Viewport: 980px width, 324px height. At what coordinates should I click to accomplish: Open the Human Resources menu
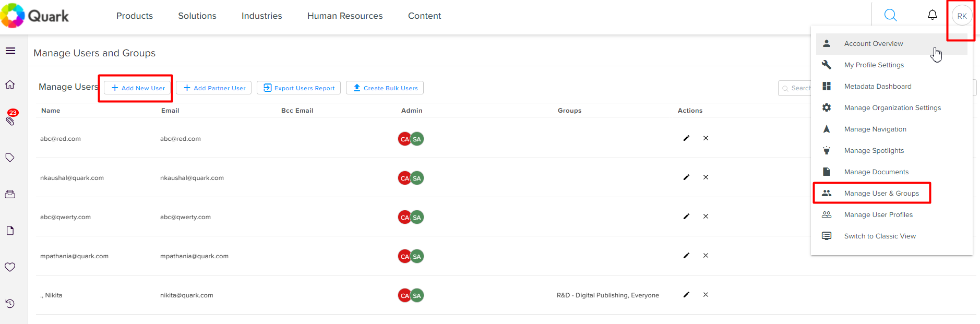pos(345,16)
